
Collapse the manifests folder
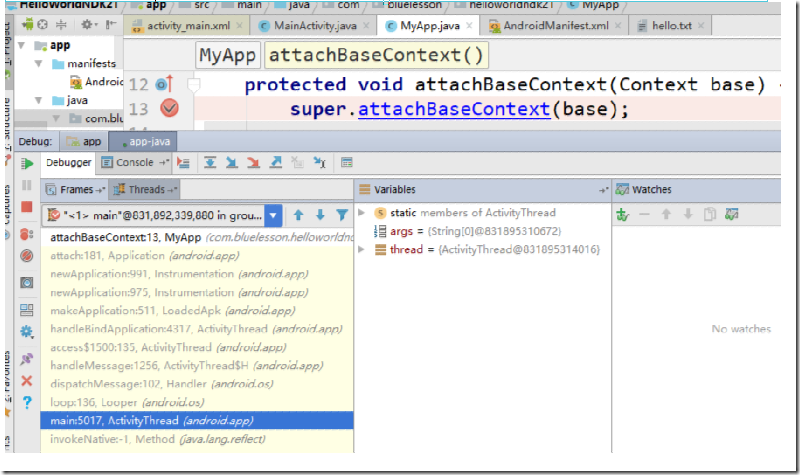pyautogui.click(x=38, y=64)
